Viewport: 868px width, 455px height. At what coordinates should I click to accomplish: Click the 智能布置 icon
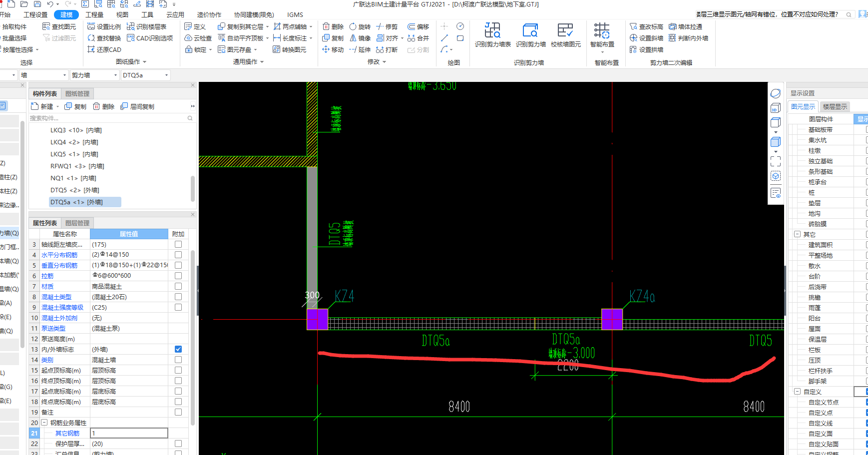tap(602, 30)
